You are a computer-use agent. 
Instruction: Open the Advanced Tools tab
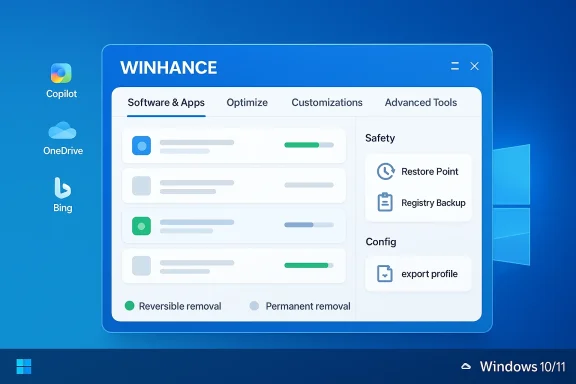421,103
